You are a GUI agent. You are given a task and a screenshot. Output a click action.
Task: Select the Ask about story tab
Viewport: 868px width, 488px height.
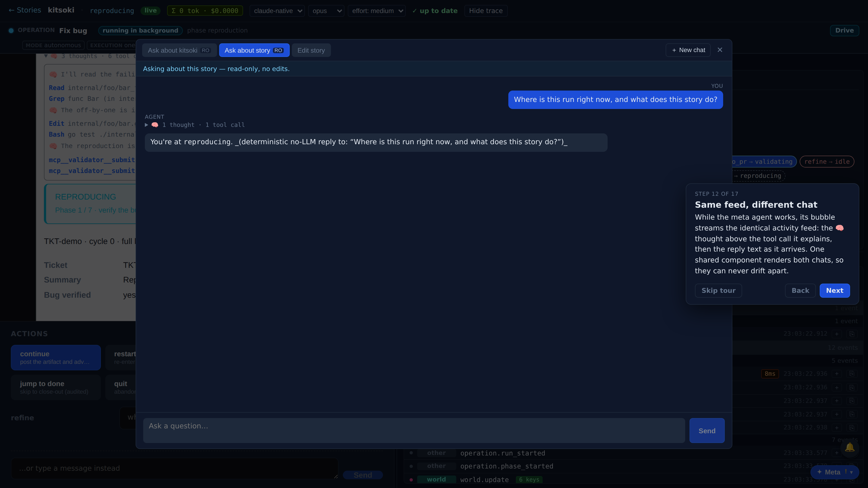(x=254, y=50)
